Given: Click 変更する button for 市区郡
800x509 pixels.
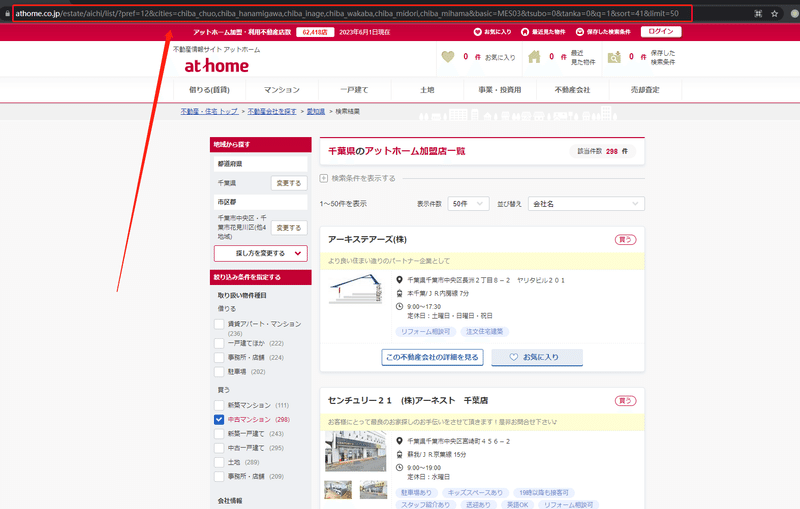Looking at the screenshot, I should 289,228.
